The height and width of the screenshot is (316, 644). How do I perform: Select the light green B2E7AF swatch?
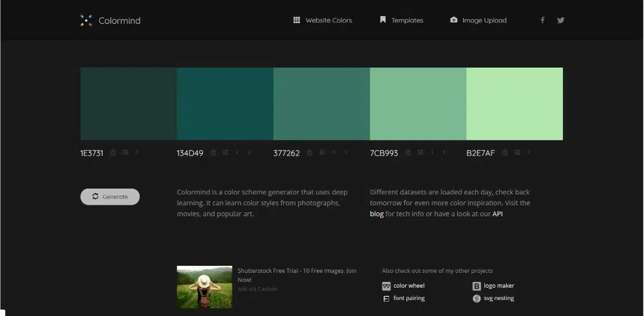[x=514, y=104]
